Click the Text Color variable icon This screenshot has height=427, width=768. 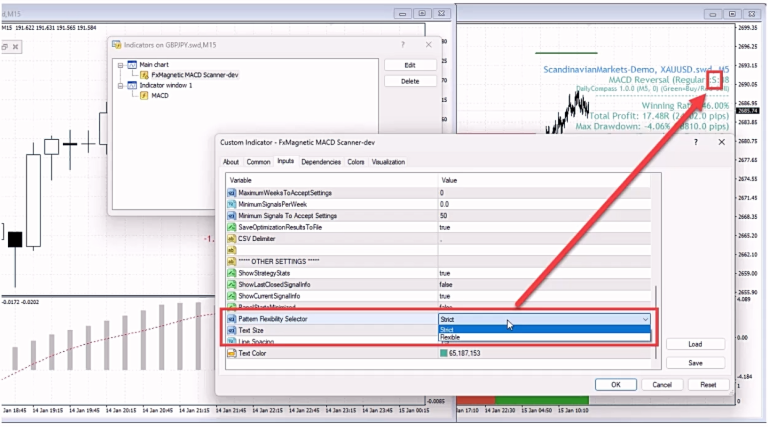point(232,353)
